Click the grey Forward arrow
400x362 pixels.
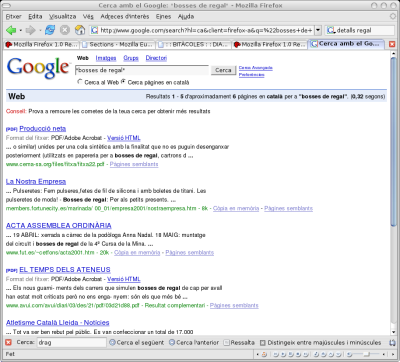30,30
